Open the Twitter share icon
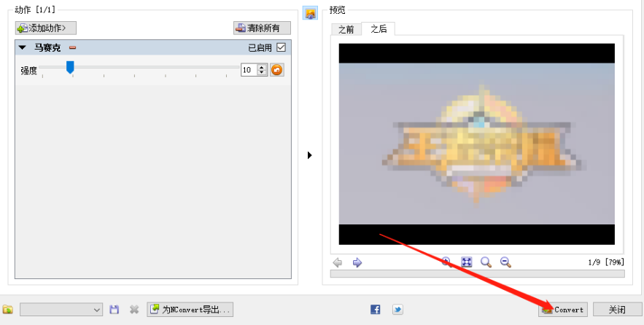 coord(397,310)
